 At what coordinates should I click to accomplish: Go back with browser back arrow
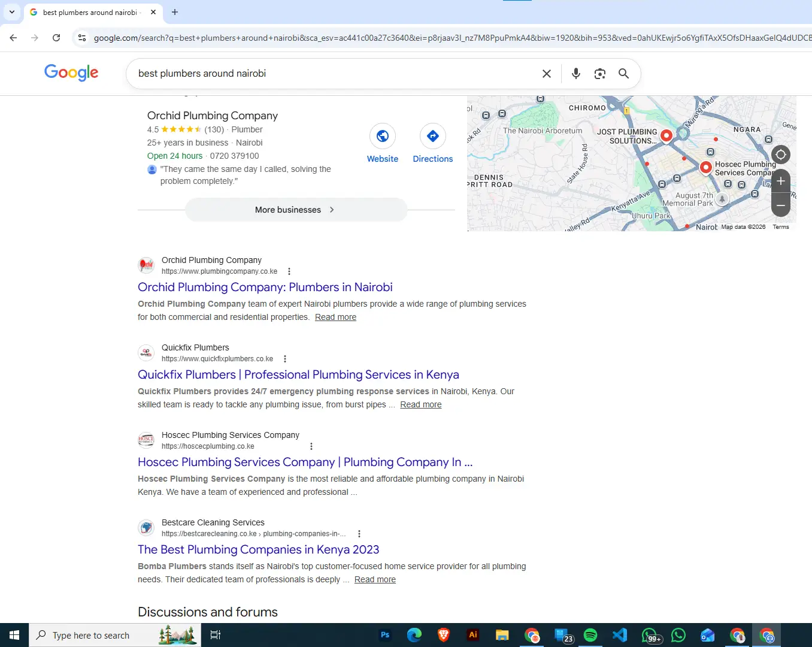[x=13, y=38]
